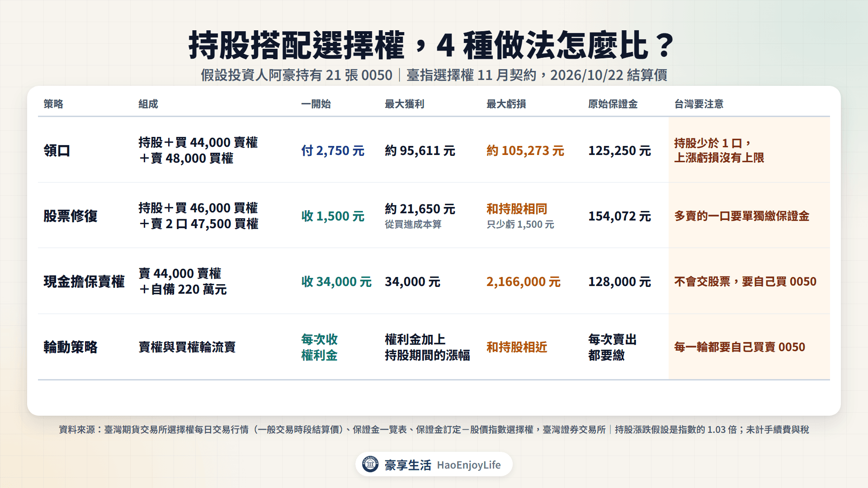Click the 權利金加上 持股期間的漲幅 cell

pos(427,347)
